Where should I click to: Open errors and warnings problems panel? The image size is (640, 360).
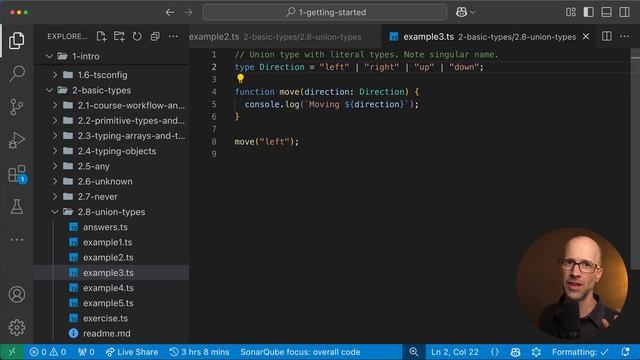tap(48, 352)
